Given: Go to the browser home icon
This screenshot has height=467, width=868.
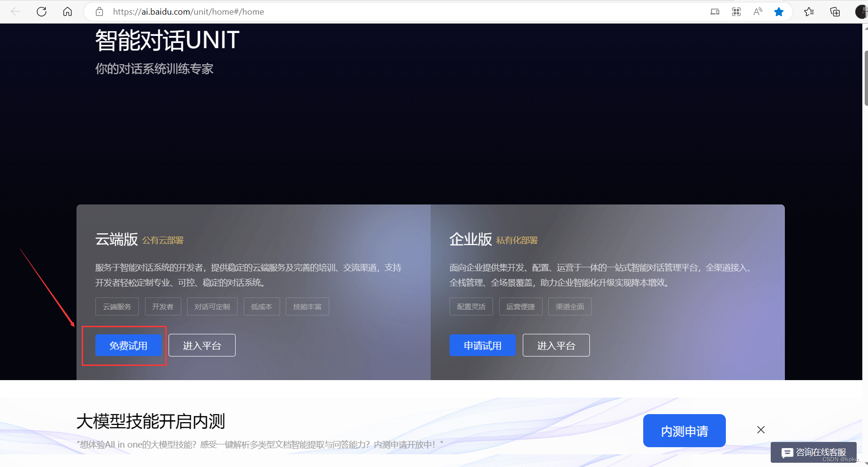Looking at the screenshot, I should [68, 12].
